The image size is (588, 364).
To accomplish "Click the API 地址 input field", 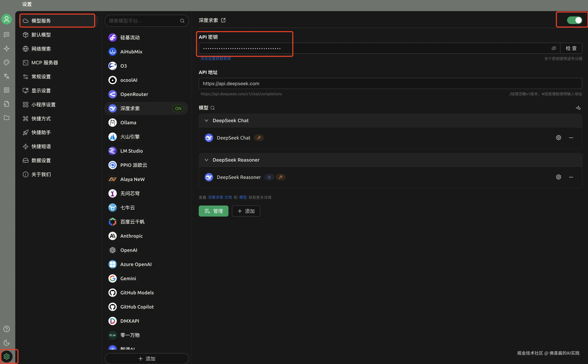I will click(x=390, y=83).
